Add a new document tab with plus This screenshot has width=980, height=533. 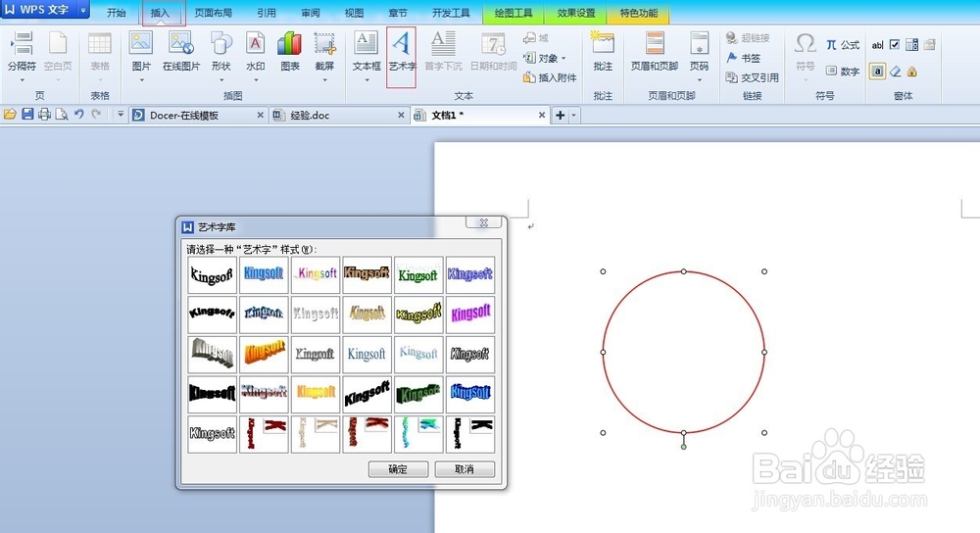click(x=560, y=115)
